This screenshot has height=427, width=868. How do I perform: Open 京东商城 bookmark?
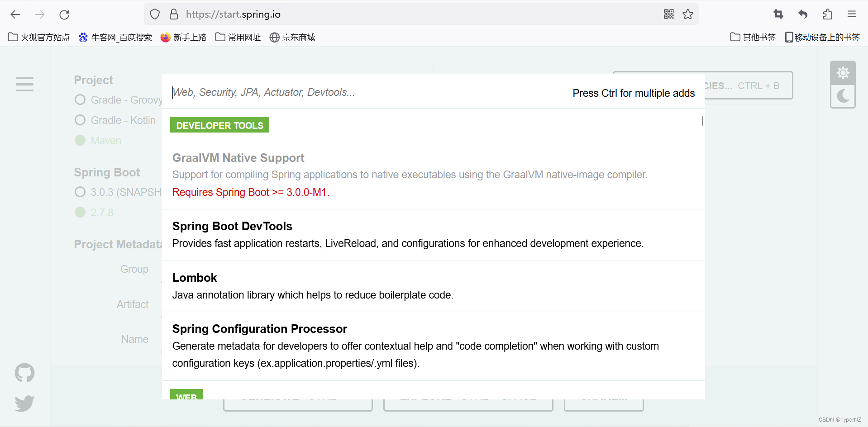[292, 37]
